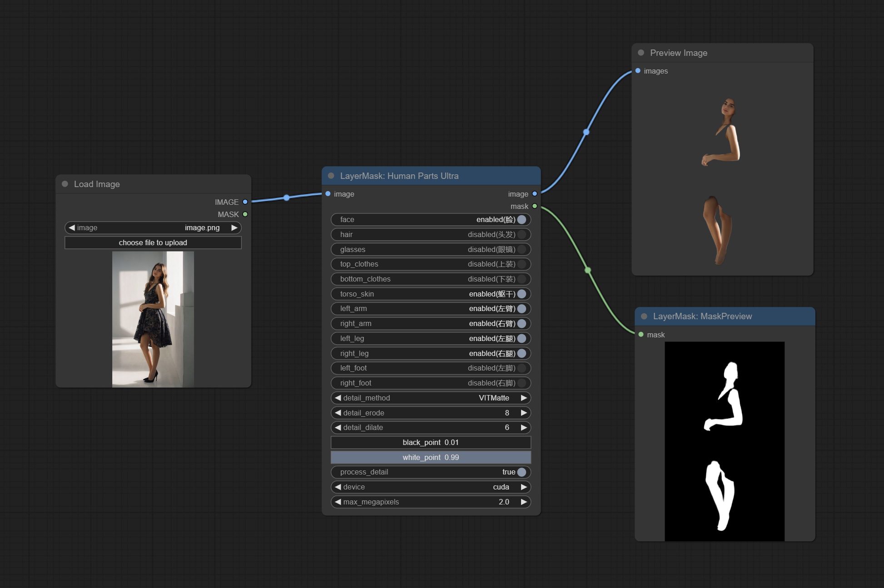Click the Load Image IMAGE output socket
The image size is (884, 588).
(245, 202)
